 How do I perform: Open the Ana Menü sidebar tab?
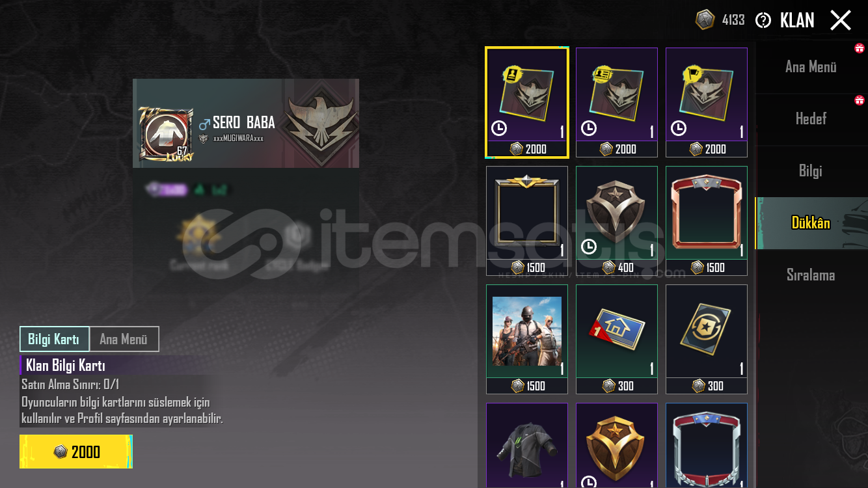(x=811, y=67)
